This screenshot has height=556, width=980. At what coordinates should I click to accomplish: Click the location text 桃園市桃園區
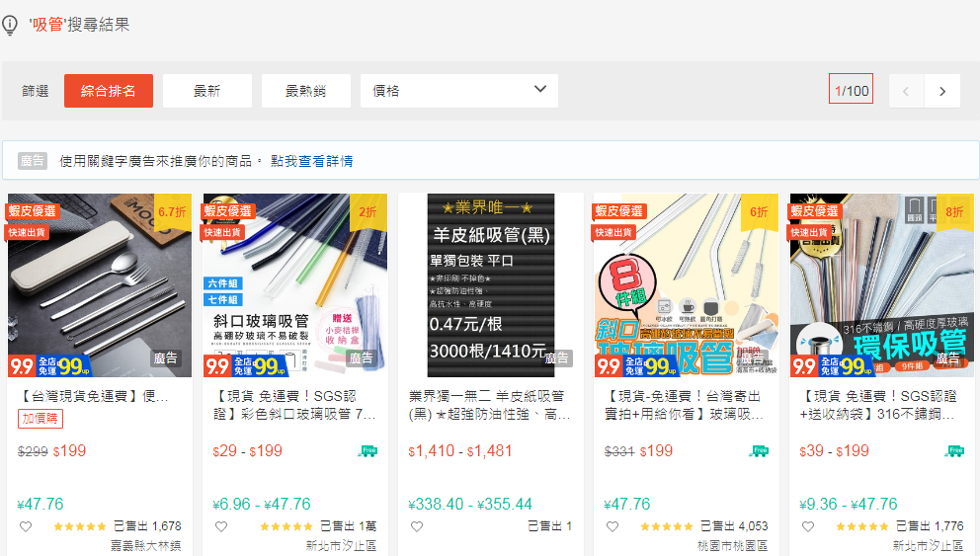click(x=732, y=546)
